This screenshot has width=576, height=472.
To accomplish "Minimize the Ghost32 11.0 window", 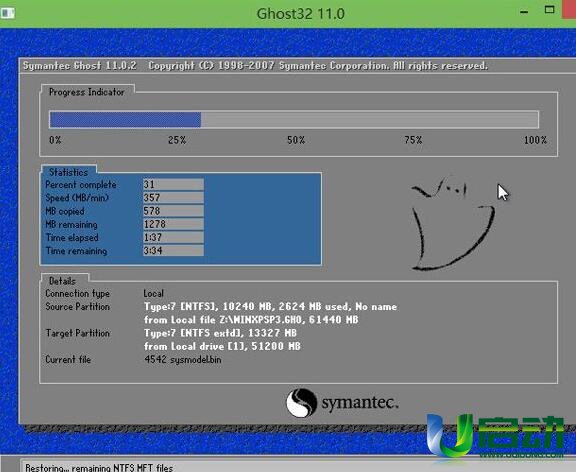I will coord(524,12).
